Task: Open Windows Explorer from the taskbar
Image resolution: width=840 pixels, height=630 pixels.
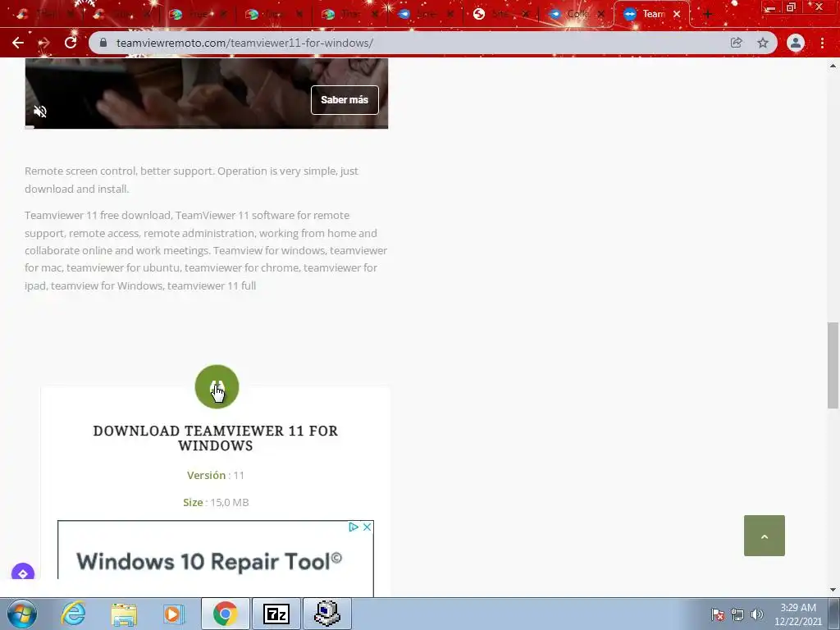Action: coord(124,614)
